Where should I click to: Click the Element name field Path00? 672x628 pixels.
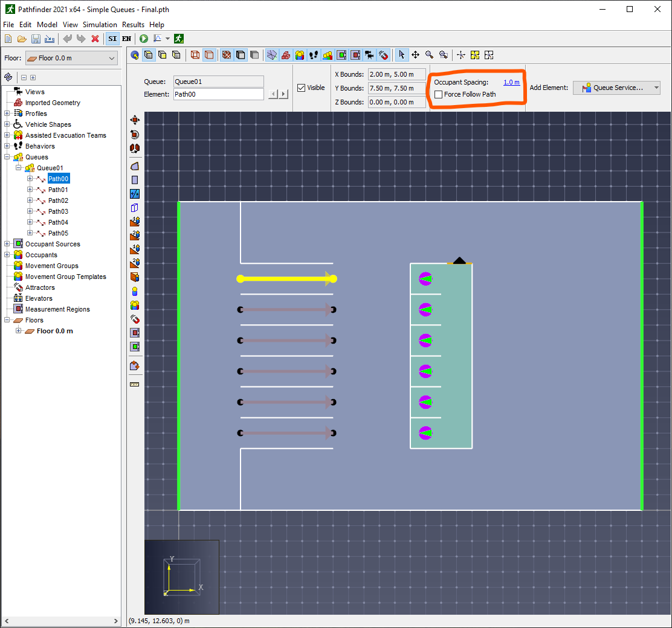pyautogui.click(x=218, y=94)
